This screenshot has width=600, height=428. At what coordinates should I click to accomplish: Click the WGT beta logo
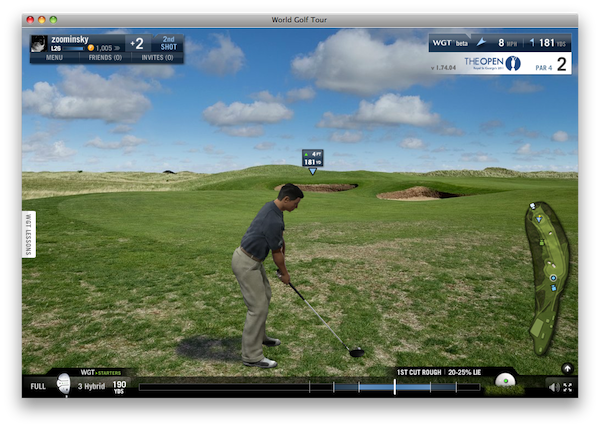tap(450, 43)
